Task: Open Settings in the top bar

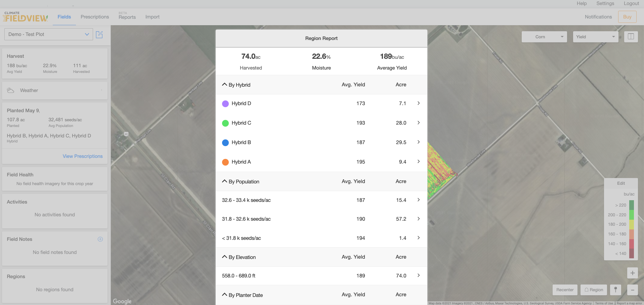Action: pos(605,3)
